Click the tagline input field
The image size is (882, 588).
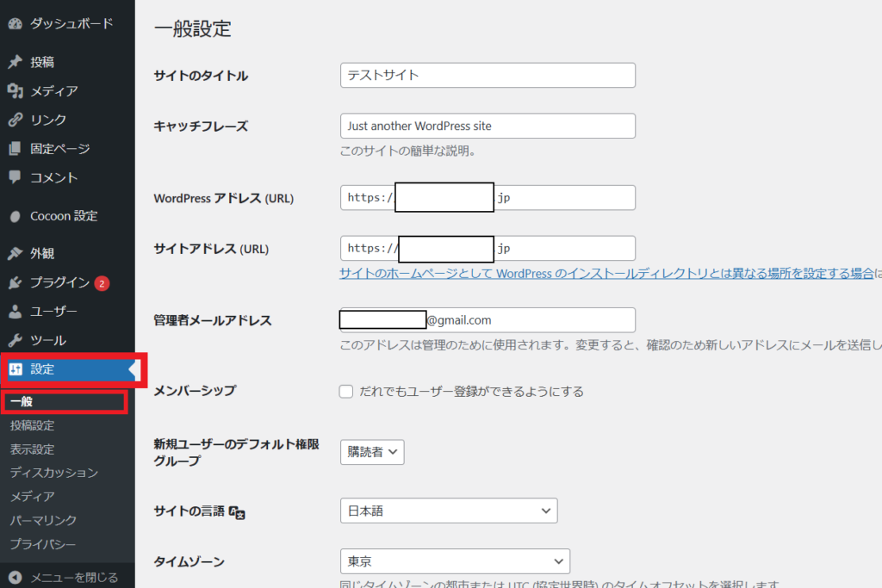point(488,126)
